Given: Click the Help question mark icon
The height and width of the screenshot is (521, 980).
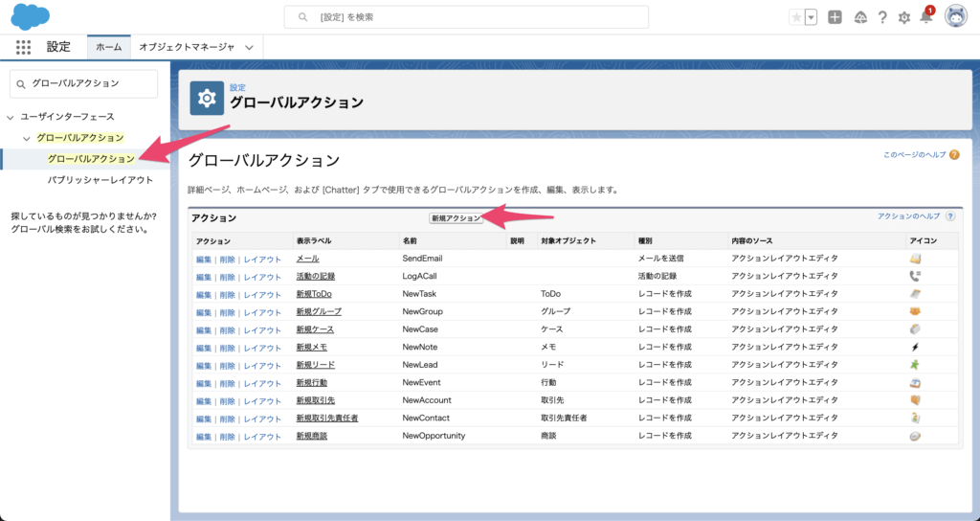Looking at the screenshot, I should (881, 17).
